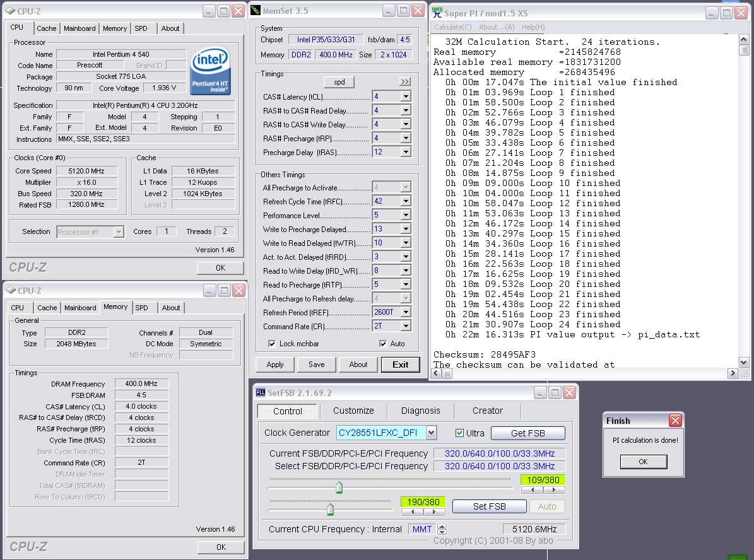Click the SetFSB title bar icon
The height and width of the screenshot is (560, 754).
[260, 393]
